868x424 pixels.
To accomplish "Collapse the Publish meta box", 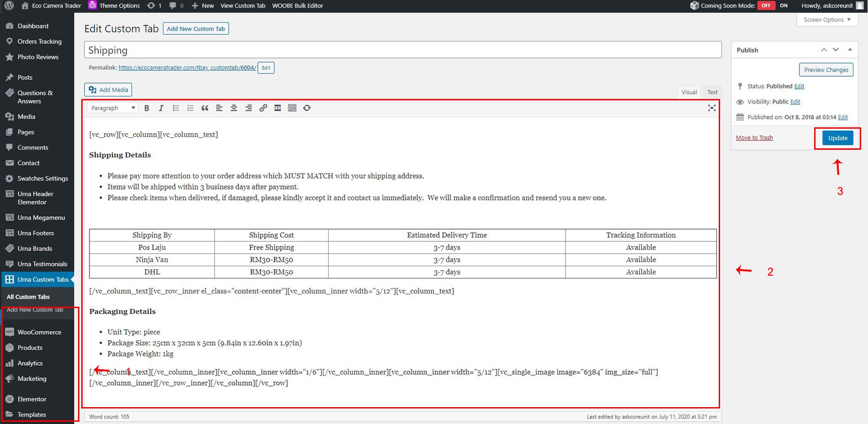I will 850,50.
